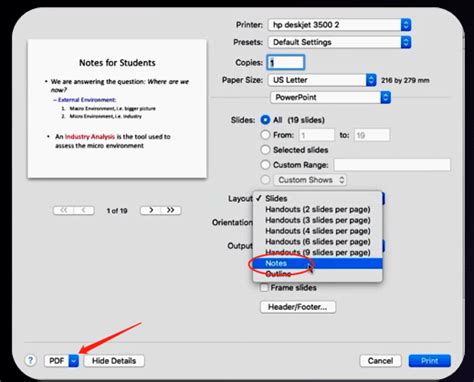Open the print dialog help button
Image resolution: width=474 pixels, height=382 pixels.
pos(30,360)
